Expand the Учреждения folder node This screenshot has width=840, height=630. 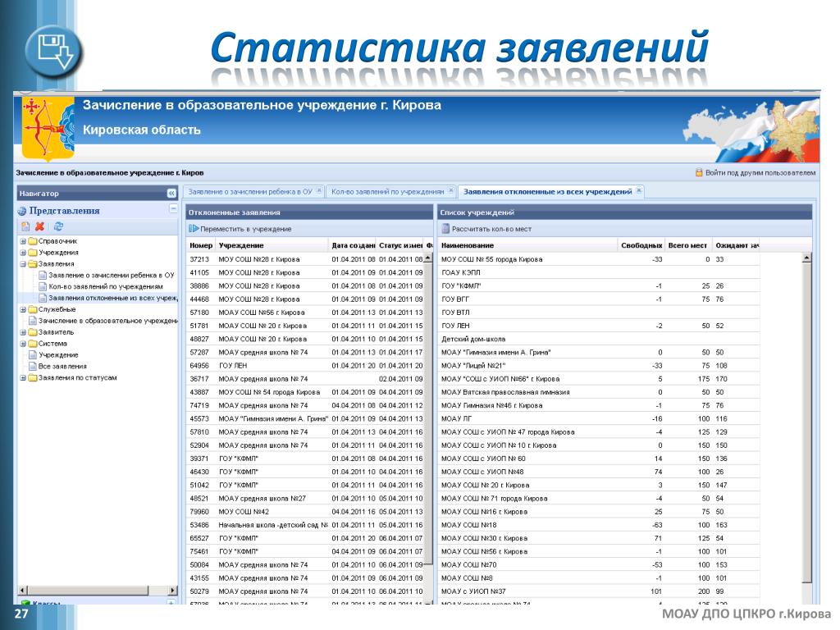(x=23, y=253)
